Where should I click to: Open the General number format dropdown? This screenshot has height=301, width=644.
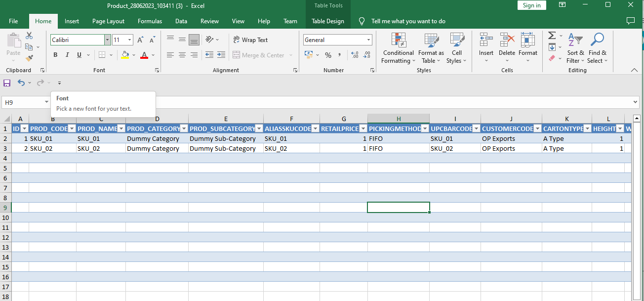[368, 40]
